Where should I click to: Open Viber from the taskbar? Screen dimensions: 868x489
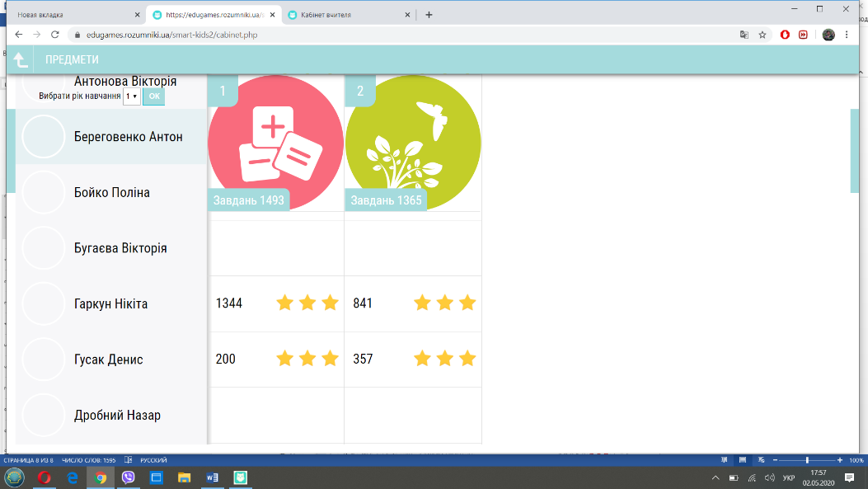pos(129,477)
